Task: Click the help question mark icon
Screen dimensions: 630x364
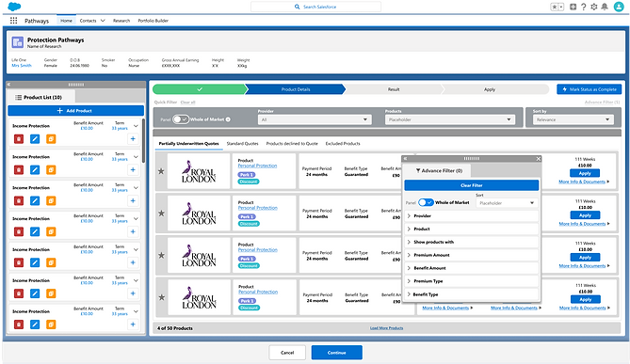Action: click(584, 7)
